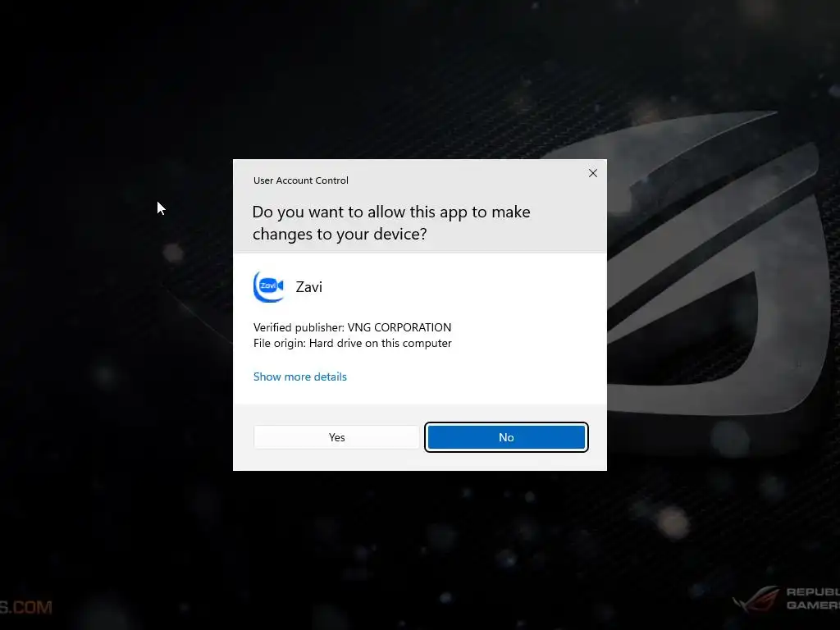This screenshot has height=630, width=840.
Task: Expand Show more details
Action: [300, 377]
